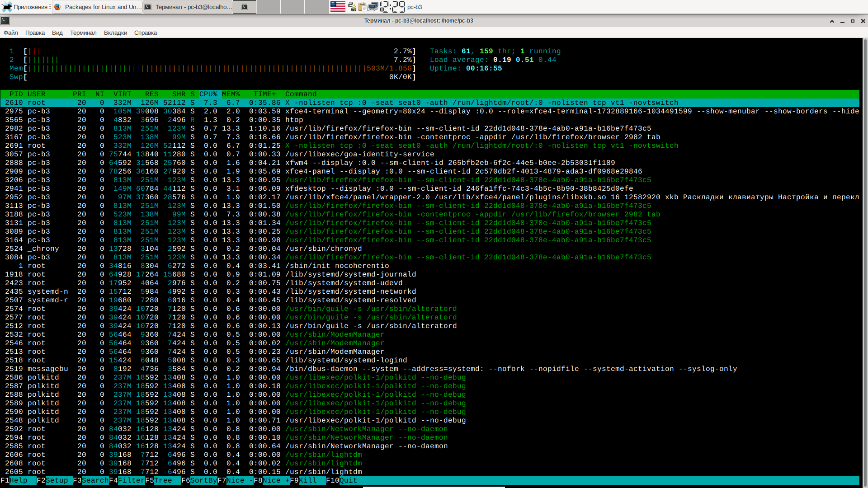Sort by the USER column header

pos(37,94)
